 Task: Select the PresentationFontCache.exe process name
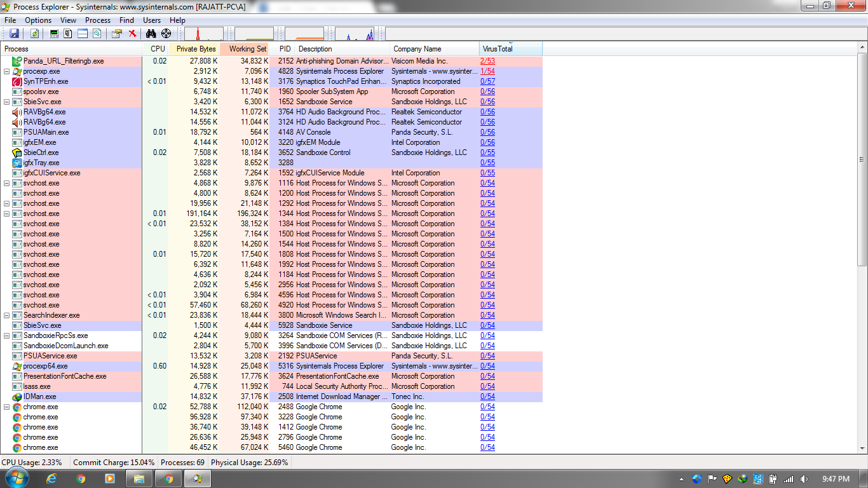click(x=65, y=376)
